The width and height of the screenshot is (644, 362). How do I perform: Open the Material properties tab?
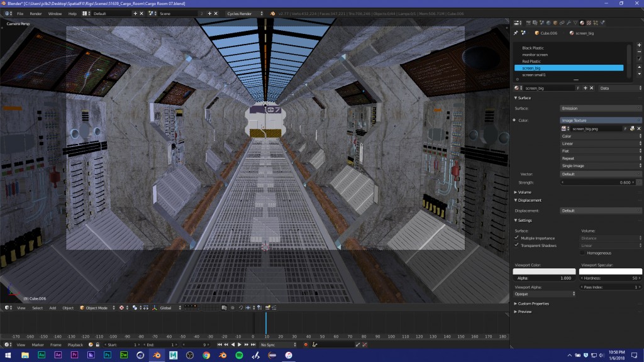pos(581,23)
